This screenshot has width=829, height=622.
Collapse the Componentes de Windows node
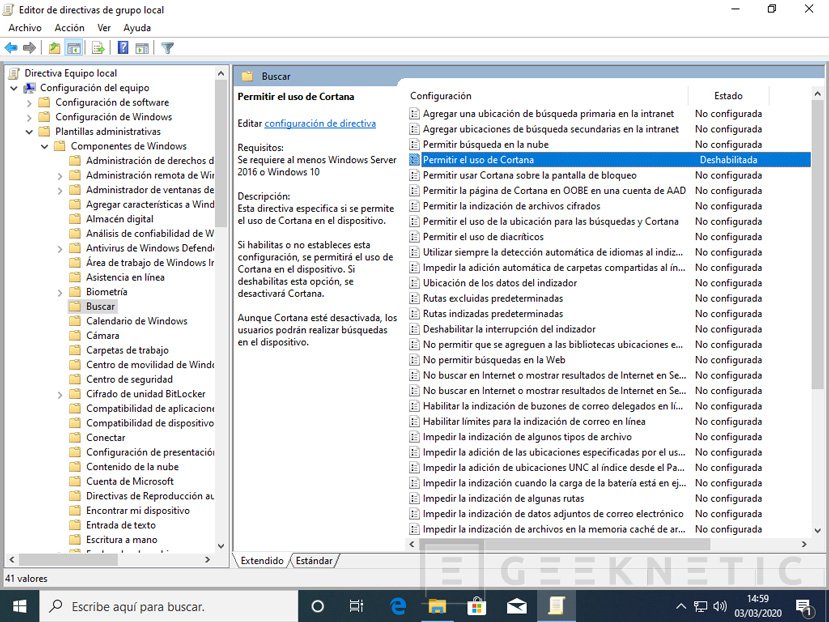click(x=45, y=147)
